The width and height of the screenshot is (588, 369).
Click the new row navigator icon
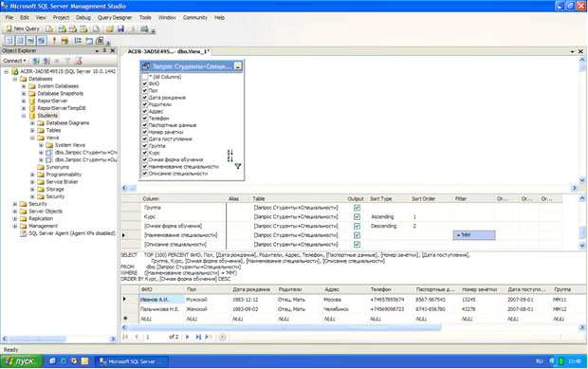point(209,337)
